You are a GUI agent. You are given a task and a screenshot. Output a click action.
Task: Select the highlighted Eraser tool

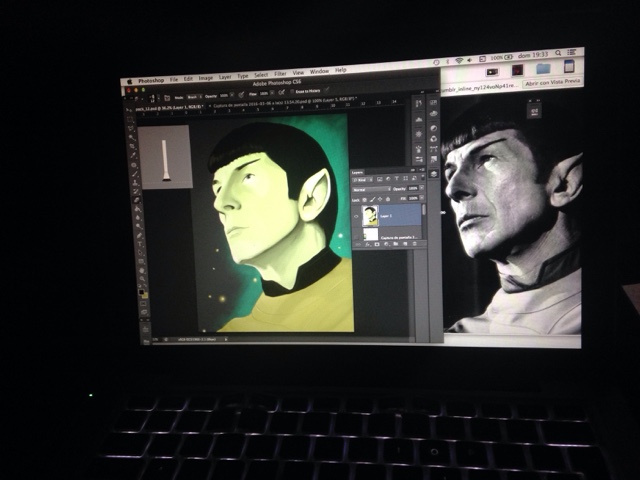point(137,200)
